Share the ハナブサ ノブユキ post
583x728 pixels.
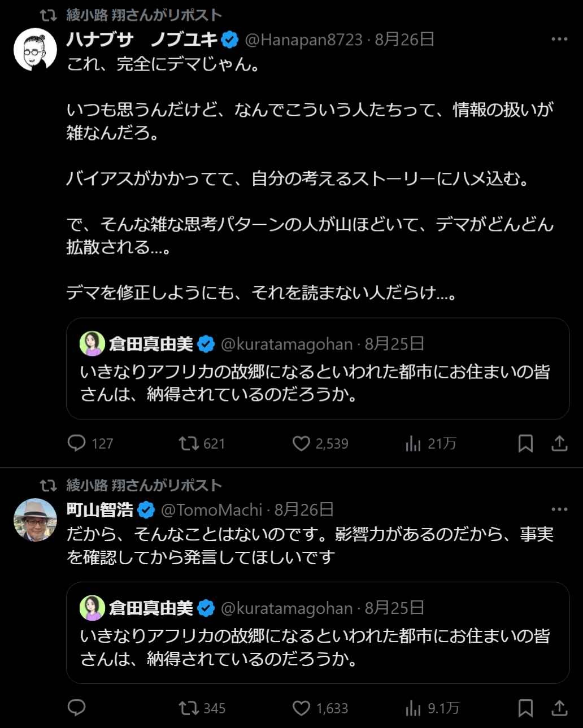[x=559, y=443]
